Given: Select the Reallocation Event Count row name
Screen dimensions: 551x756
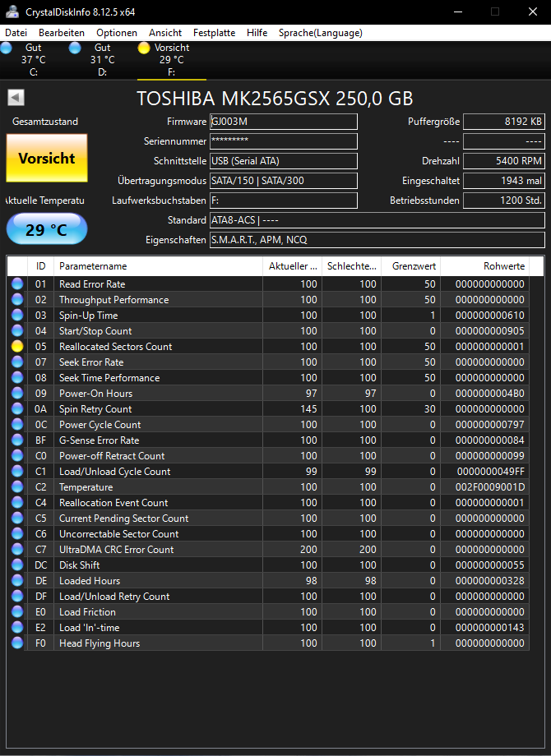Looking at the screenshot, I should point(113,503).
